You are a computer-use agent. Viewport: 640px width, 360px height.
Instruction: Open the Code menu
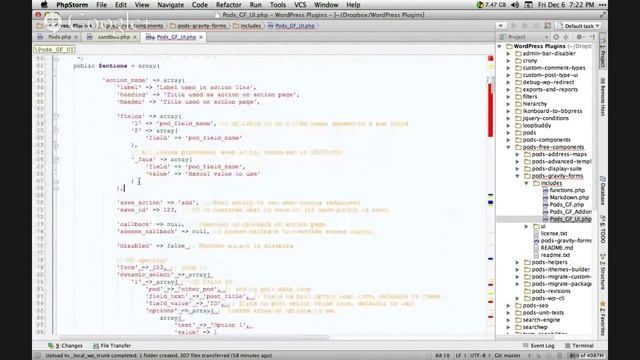click(200, 5)
